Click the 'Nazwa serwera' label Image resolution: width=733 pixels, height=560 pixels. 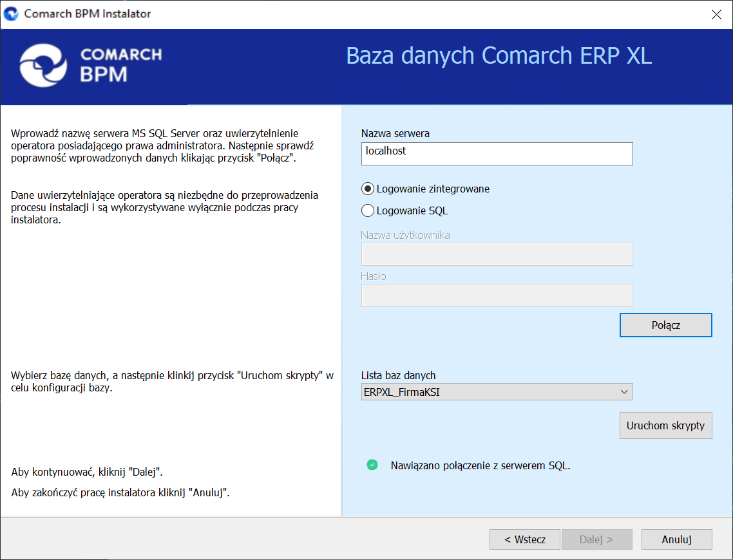(395, 134)
